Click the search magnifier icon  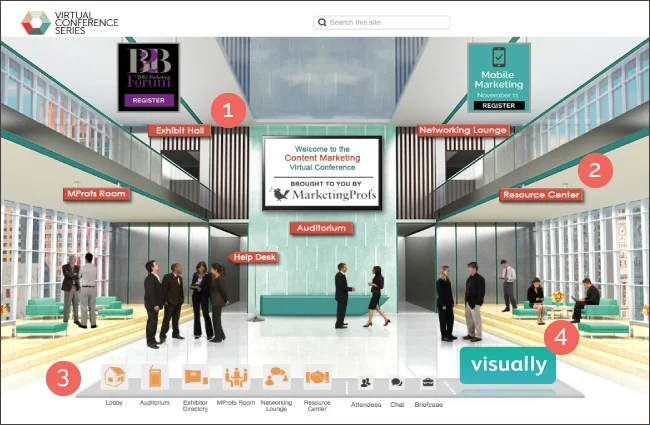click(x=322, y=22)
